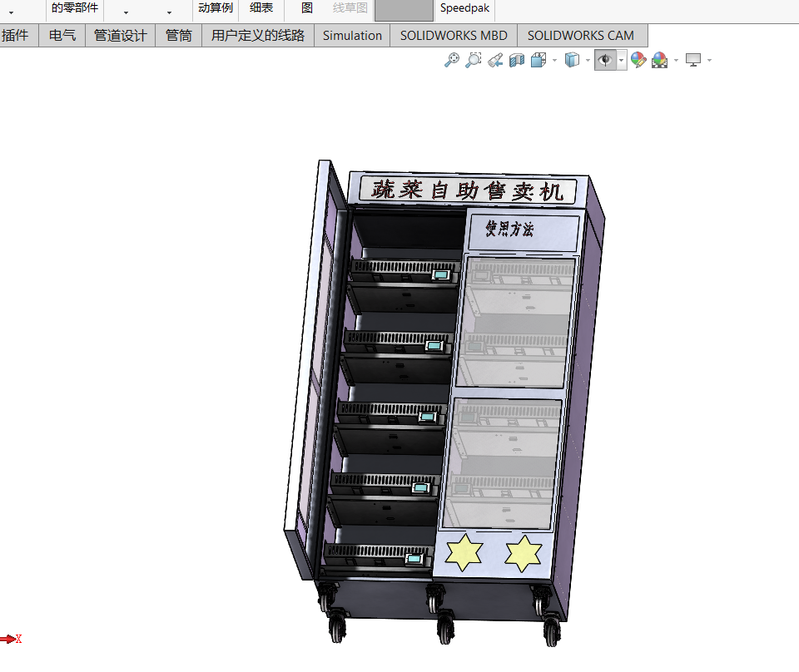Viewport: 799px width, 672px height.
Task: Click the 细表 toolbar button
Action: pos(261,8)
